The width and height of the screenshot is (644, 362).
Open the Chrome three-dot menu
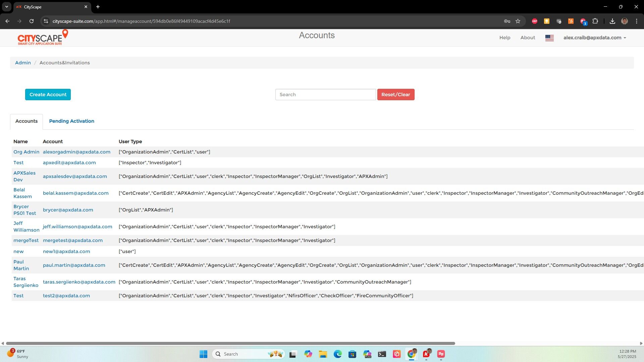click(637, 21)
